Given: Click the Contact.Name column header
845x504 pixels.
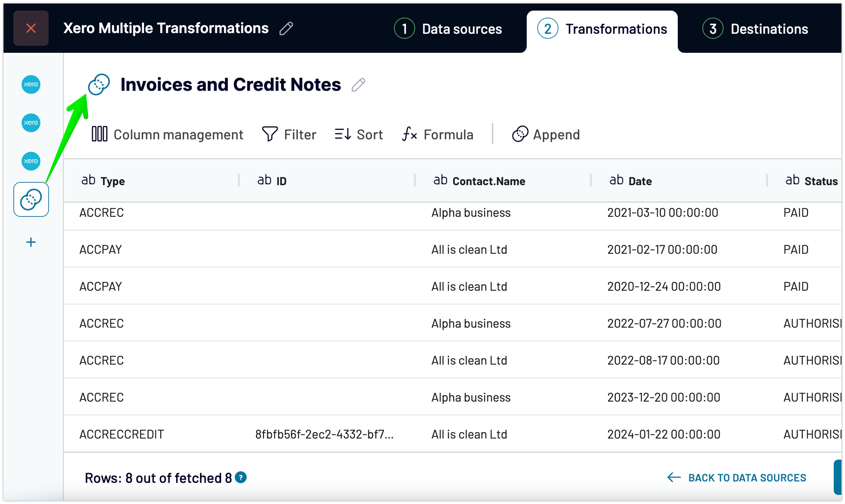Looking at the screenshot, I should click(x=489, y=181).
